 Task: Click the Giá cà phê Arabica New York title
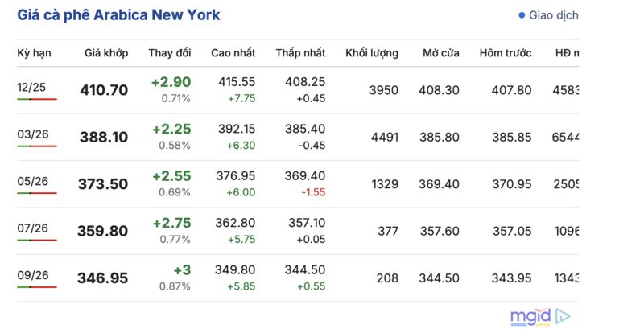click(118, 15)
